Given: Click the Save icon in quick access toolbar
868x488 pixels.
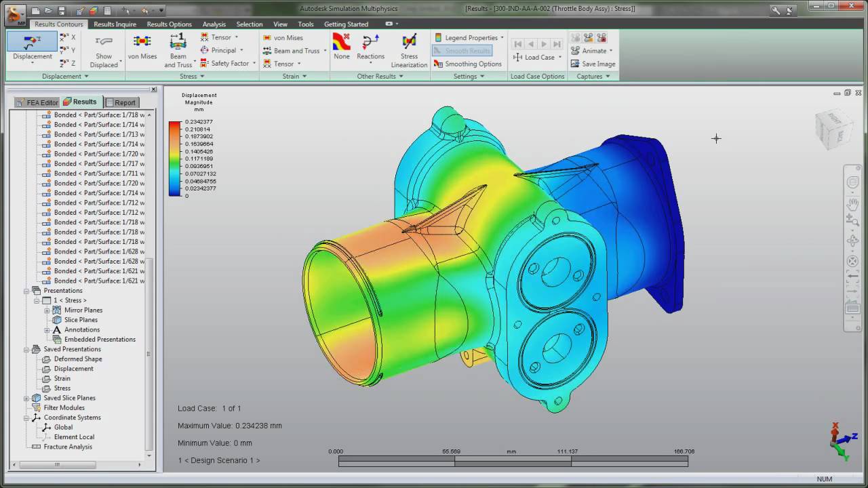Looking at the screenshot, I should click(x=62, y=10).
